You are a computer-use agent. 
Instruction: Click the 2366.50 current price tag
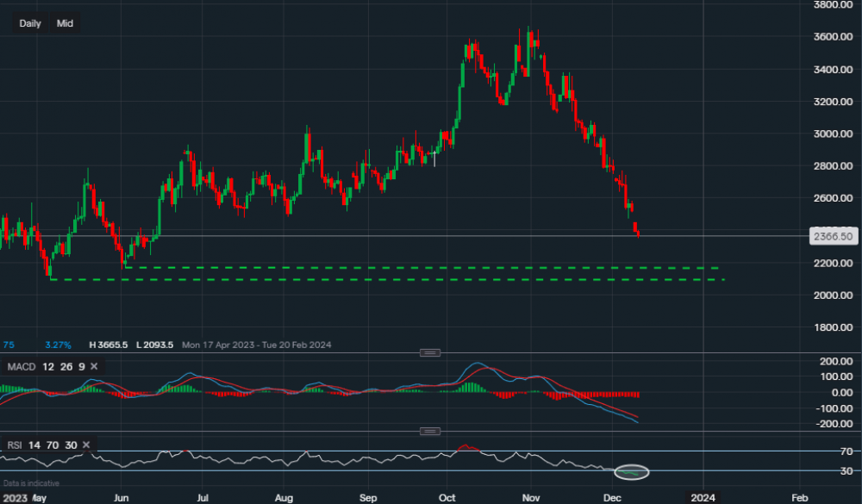pos(833,236)
